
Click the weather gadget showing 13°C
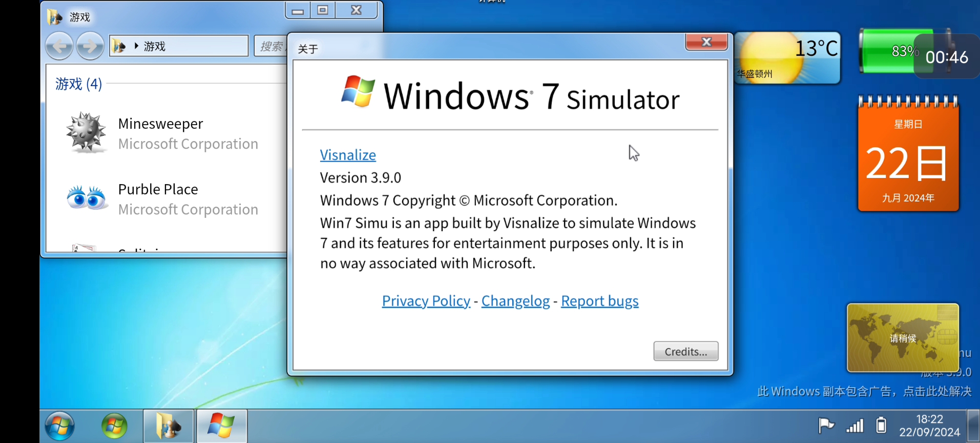coord(787,58)
